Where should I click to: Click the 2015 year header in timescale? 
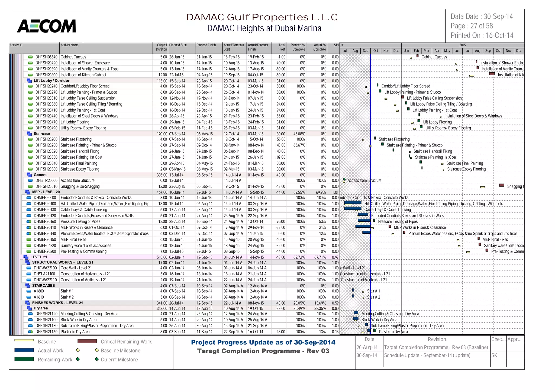point(463,45)
